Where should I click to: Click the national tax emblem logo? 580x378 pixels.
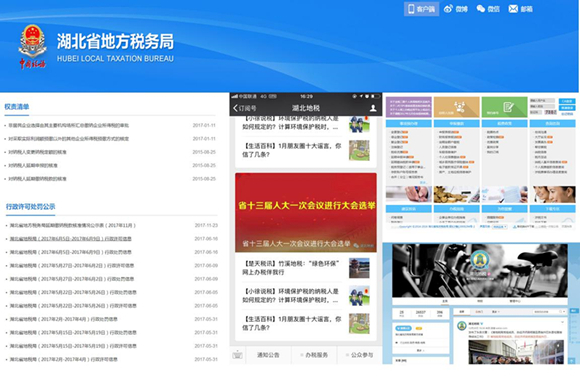[x=33, y=47]
